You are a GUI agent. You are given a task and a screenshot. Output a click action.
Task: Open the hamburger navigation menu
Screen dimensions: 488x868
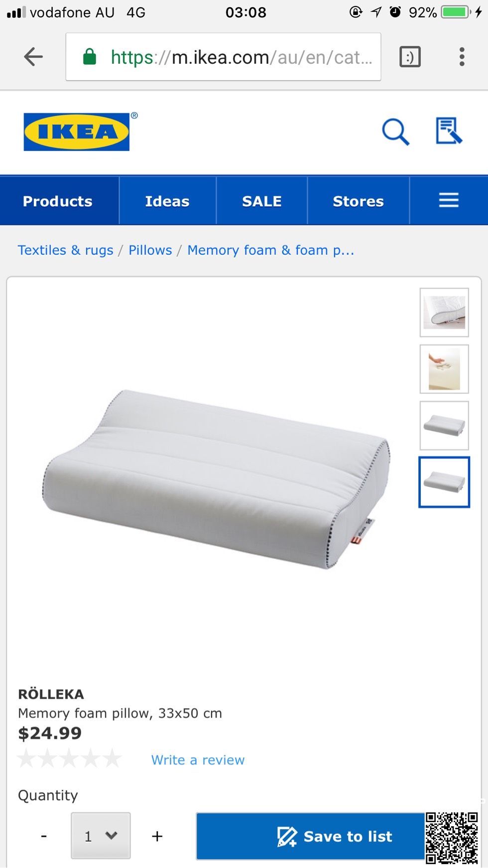[x=449, y=200]
